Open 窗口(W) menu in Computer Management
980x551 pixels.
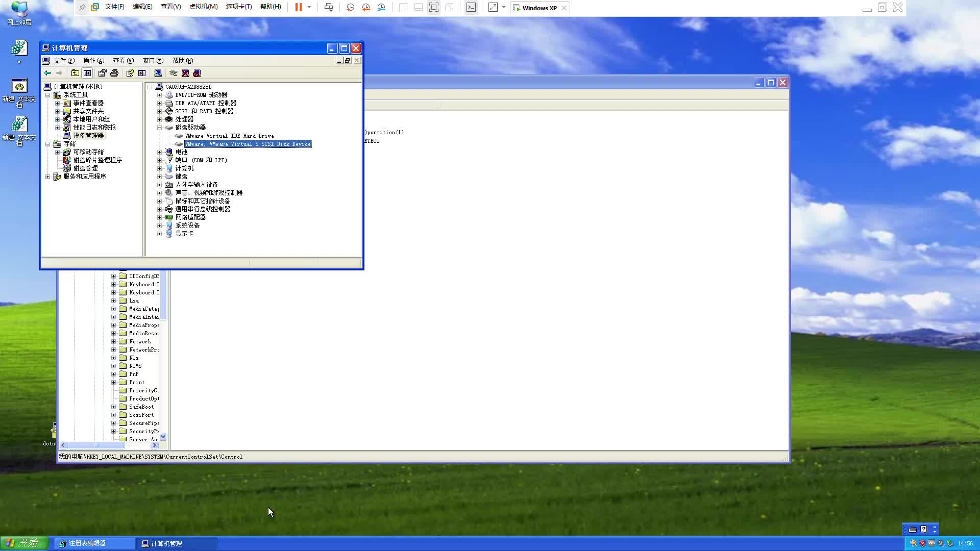(153, 61)
